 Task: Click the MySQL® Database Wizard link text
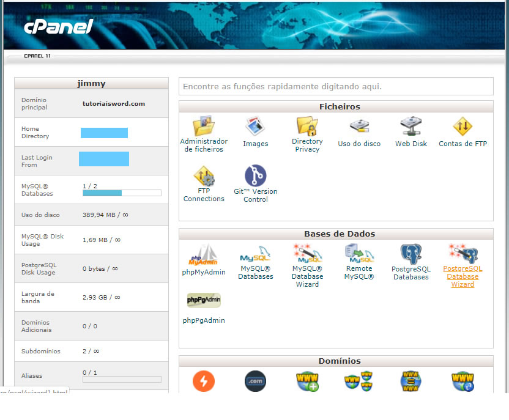(307, 276)
